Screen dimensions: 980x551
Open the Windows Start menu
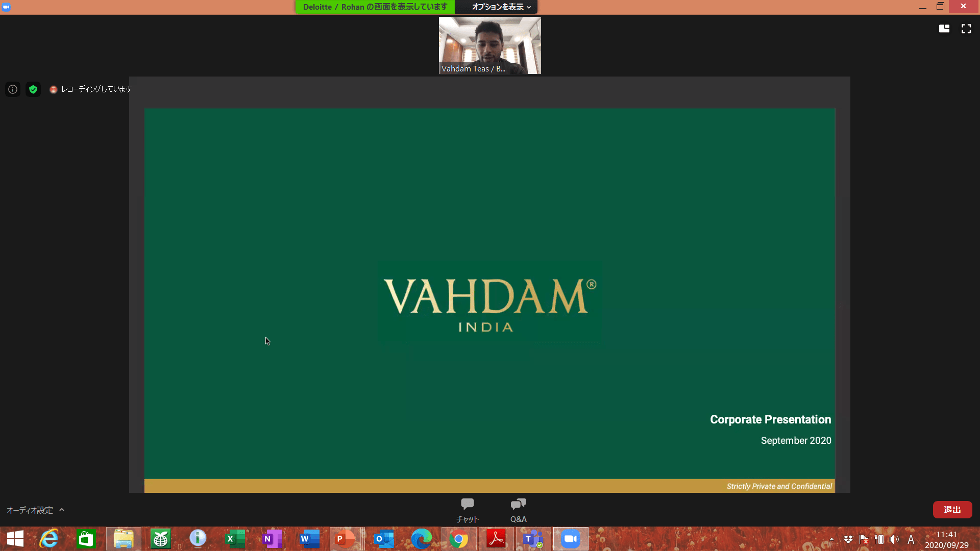click(x=15, y=539)
